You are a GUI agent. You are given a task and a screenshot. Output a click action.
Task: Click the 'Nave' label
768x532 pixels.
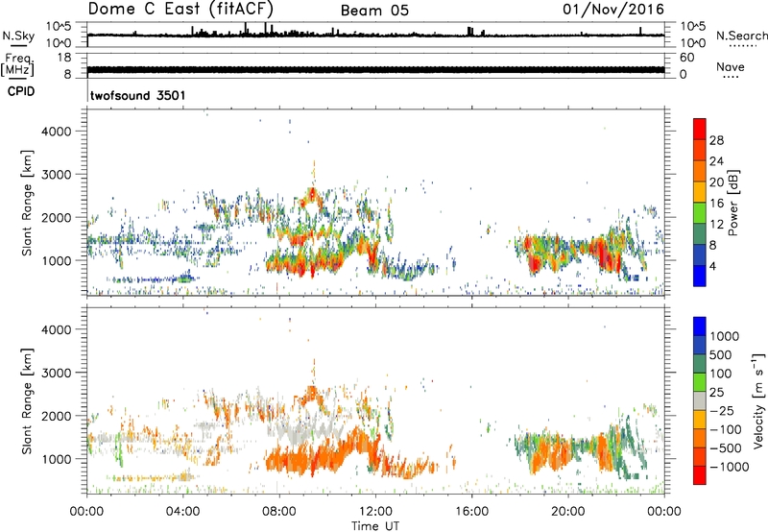point(730,66)
